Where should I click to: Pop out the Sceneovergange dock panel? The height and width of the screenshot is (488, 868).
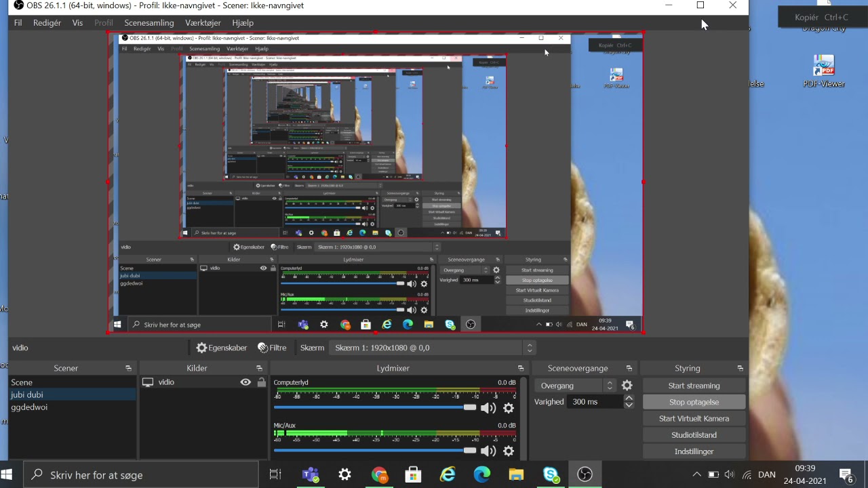coord(629,368)
